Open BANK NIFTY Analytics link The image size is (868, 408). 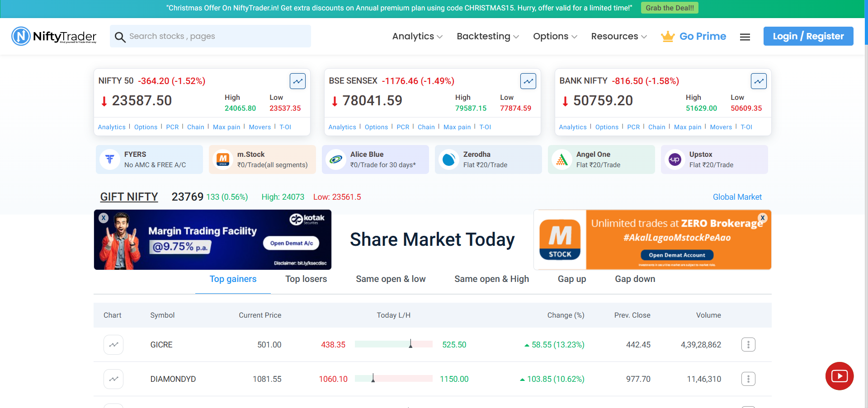(573, 127)
